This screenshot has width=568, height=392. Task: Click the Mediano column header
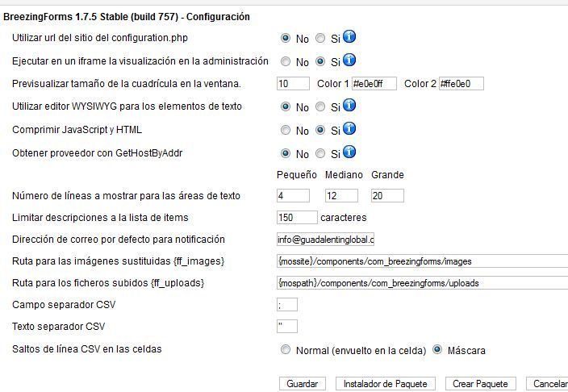(344, 175)
